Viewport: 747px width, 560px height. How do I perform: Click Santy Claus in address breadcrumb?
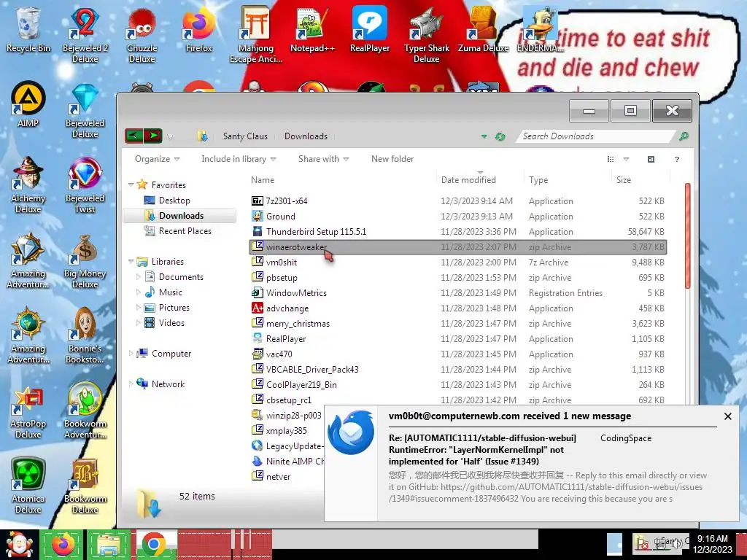(x=245, y=136)
